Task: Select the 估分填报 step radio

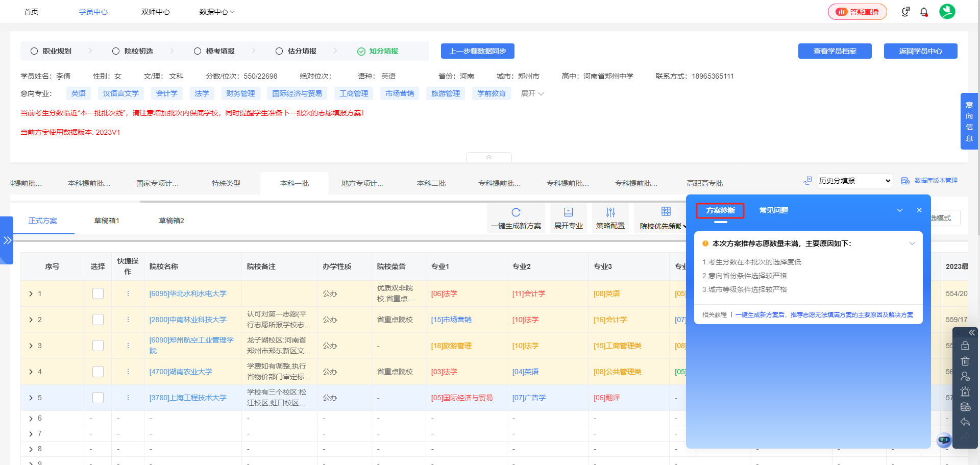Action: (x=279, y=51)
